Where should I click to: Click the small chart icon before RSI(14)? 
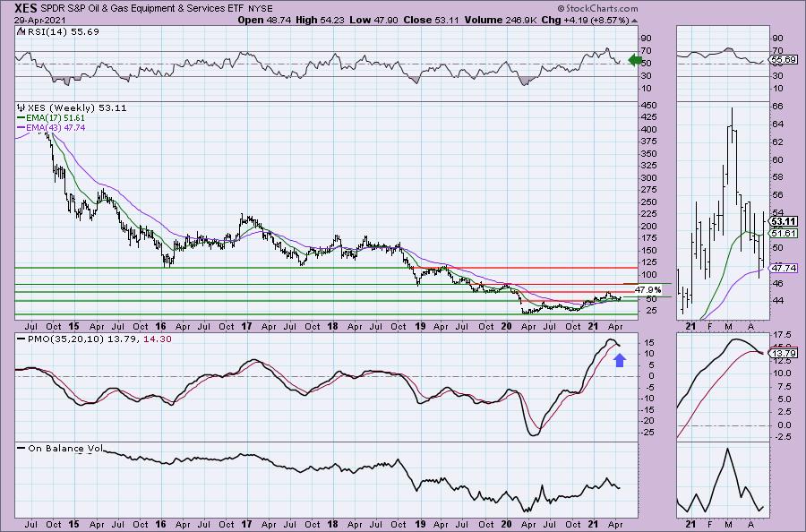tap(21, 31)
